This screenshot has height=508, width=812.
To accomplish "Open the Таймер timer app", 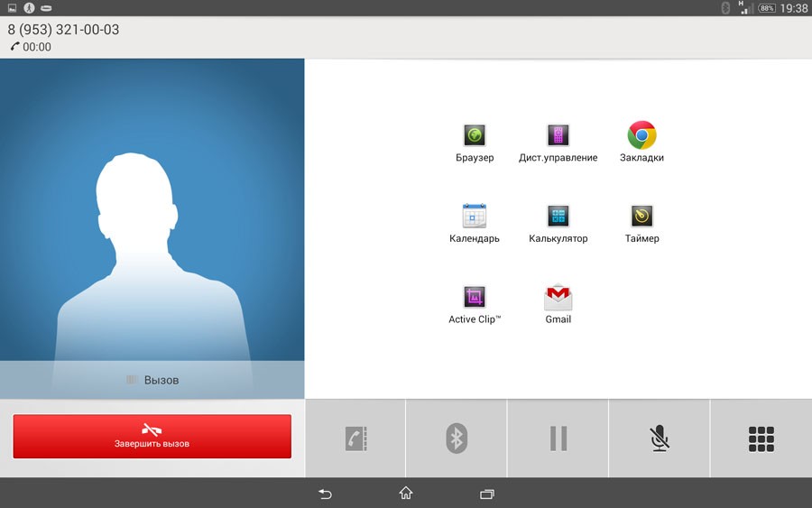I will coord(641,216).
